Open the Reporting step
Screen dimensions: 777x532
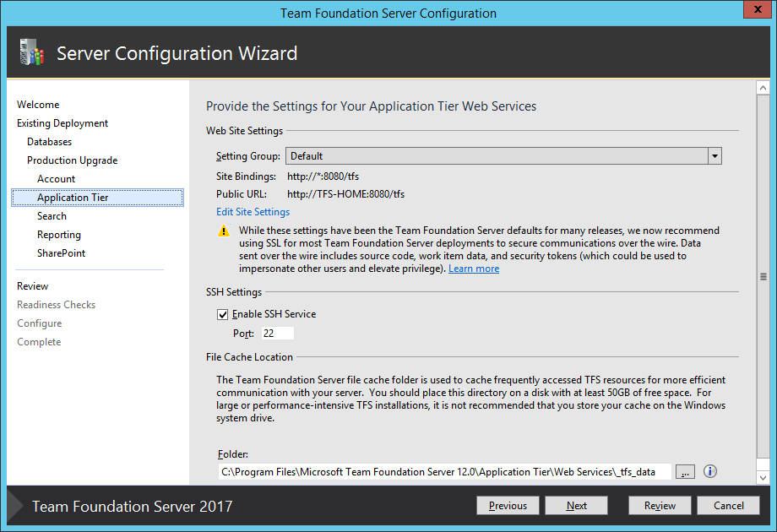59,235
